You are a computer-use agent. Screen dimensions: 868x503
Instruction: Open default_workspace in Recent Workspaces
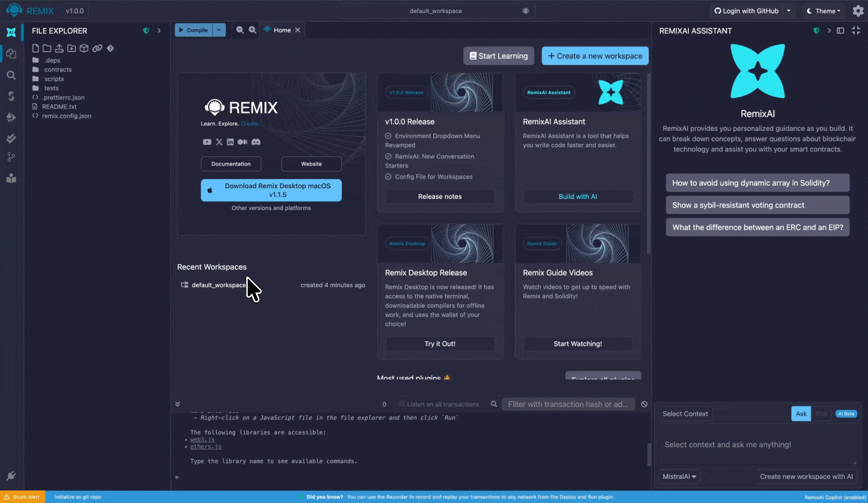[x=219, y=285]
